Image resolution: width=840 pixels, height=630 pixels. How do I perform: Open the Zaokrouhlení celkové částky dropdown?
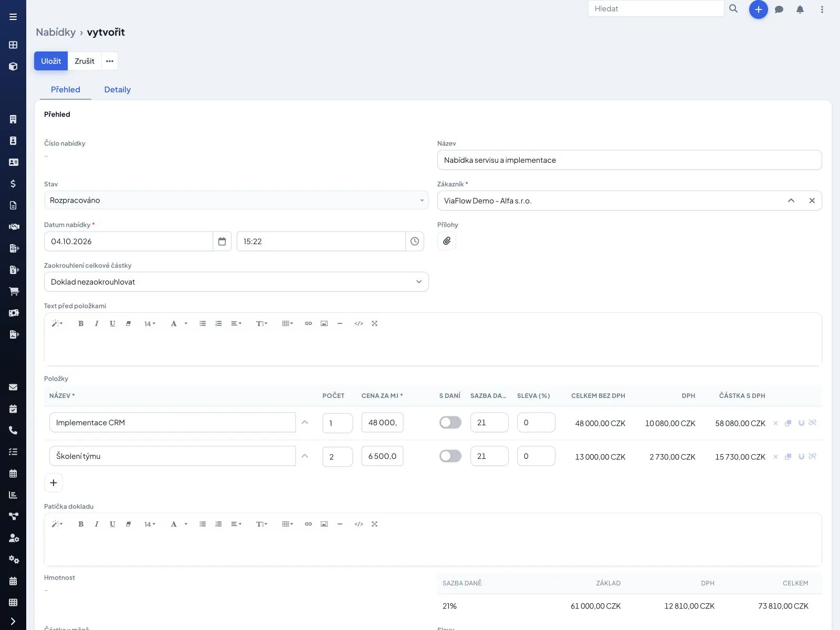pyautogui.click(x=236, y=282)
